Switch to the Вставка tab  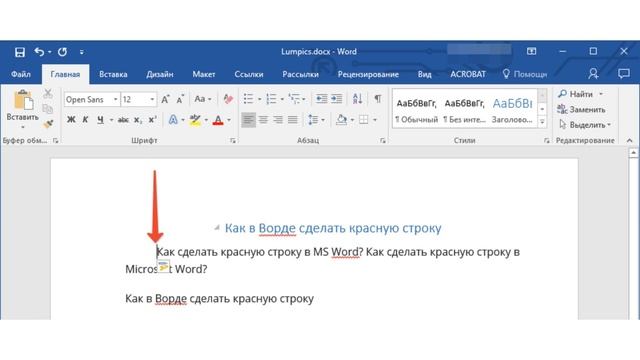[113, 74]
